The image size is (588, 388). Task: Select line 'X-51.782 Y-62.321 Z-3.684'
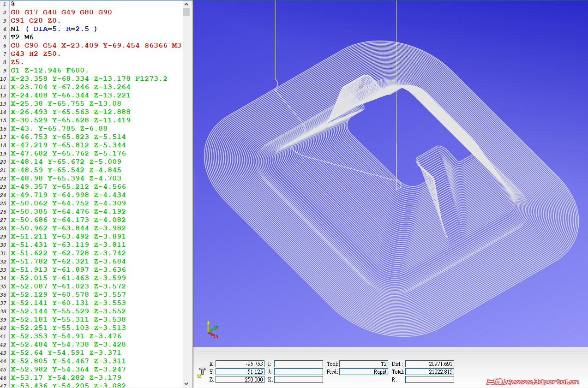pos(68,261)
